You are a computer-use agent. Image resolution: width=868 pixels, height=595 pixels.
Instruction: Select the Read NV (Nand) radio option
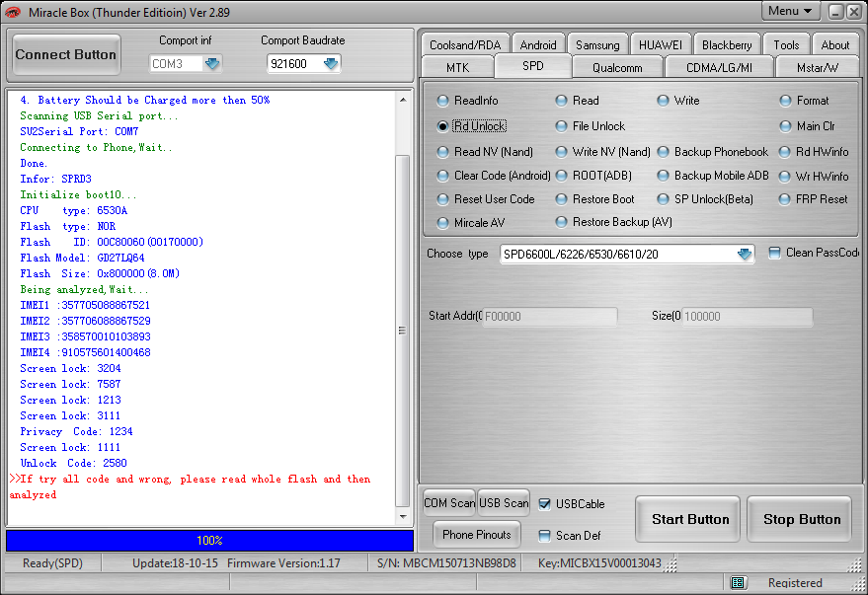(x=442, y=152)
